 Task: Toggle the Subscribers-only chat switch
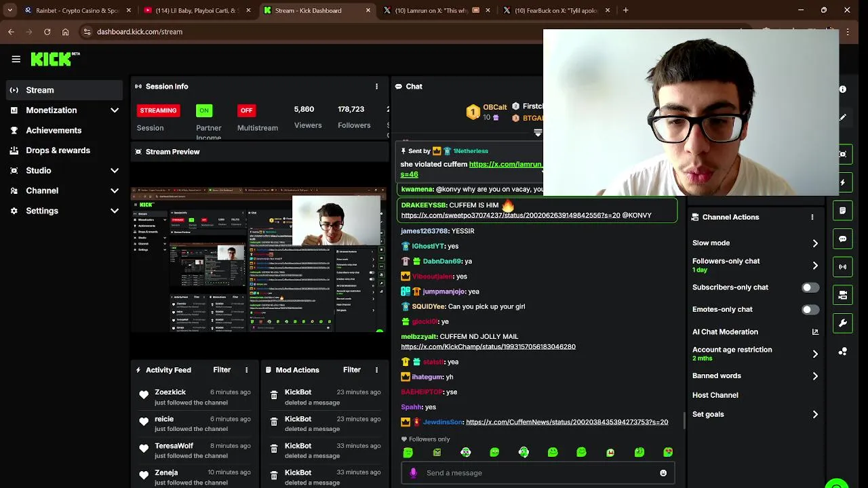[x=810, y=287]
